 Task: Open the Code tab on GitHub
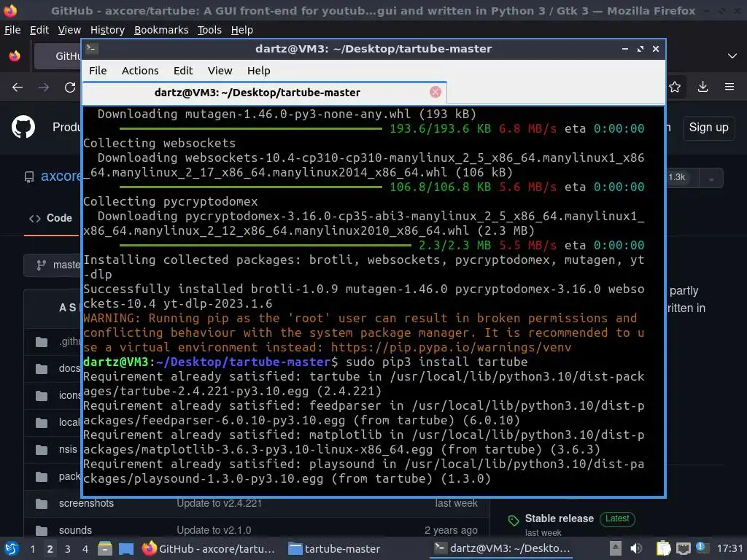point(51,218)
